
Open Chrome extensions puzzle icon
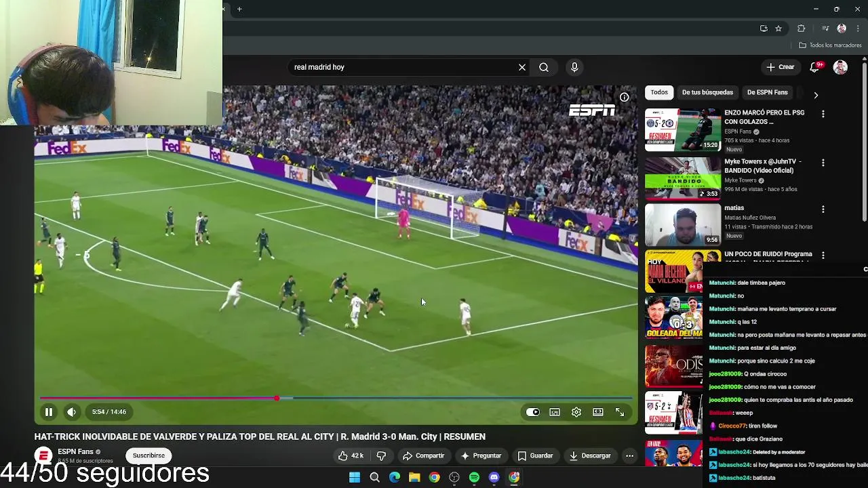tap(801, 28)
